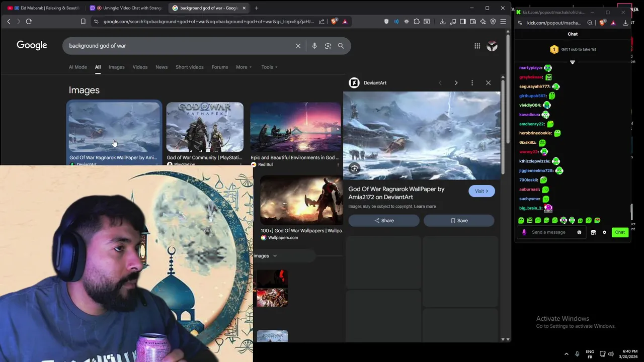The height and width of the screenshot is (362, 644).
Task: Open the Google account avatar
Action: pos(492,46)
